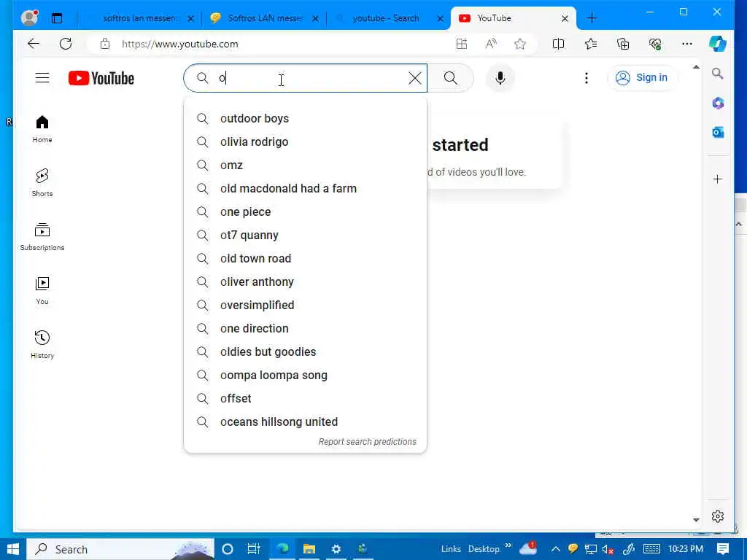
Task: Open Edge Settings and more menu
Action: coord(687,44)
